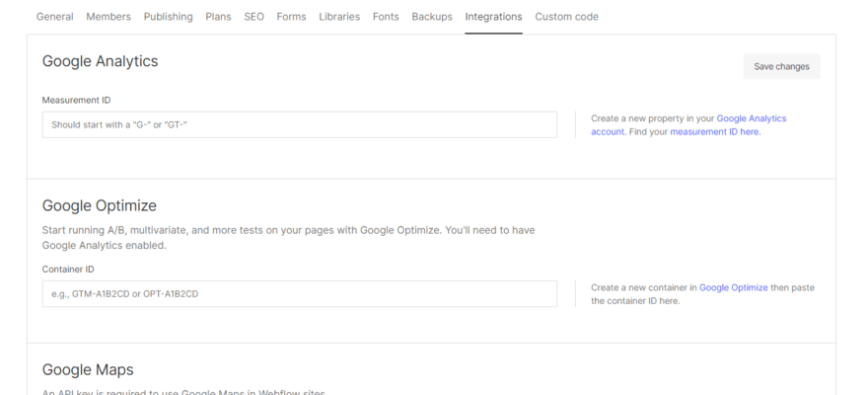
Task: Focus the Container ID input field
Action: (300, 293)
